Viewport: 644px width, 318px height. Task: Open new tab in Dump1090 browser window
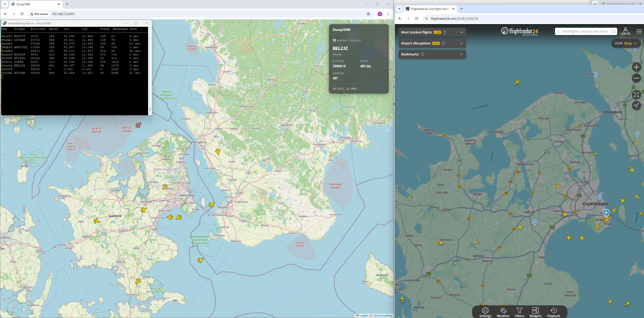(67, 4)
